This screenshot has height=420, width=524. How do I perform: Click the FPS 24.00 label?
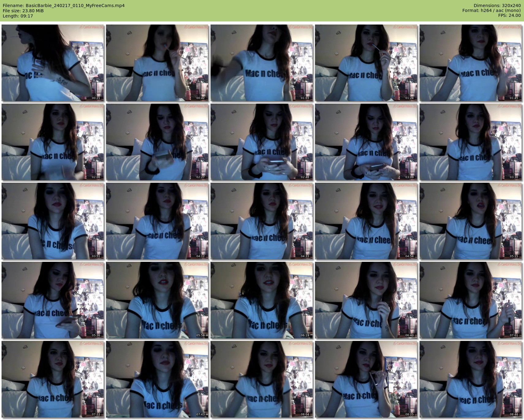pyautogui.click(x=509, y=15)
